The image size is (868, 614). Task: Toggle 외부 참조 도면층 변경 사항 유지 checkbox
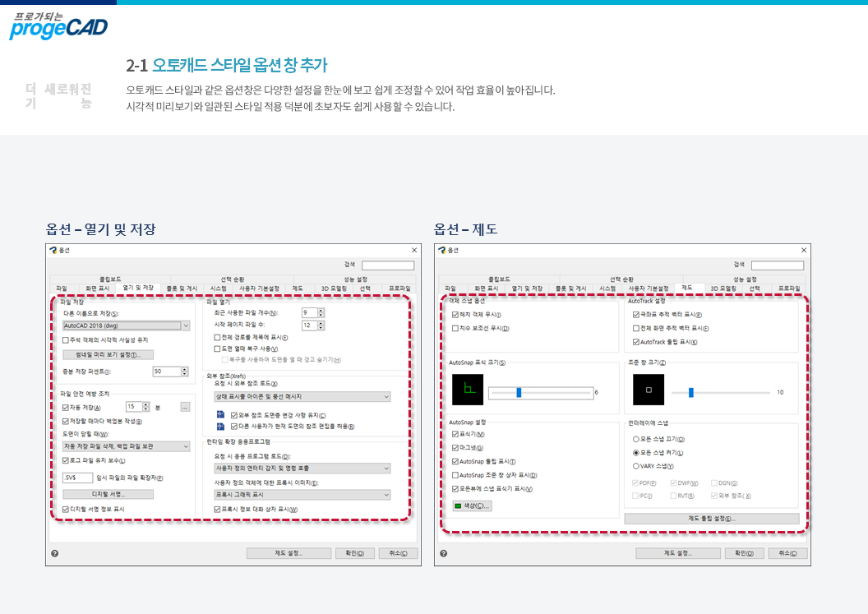(234, 415)
